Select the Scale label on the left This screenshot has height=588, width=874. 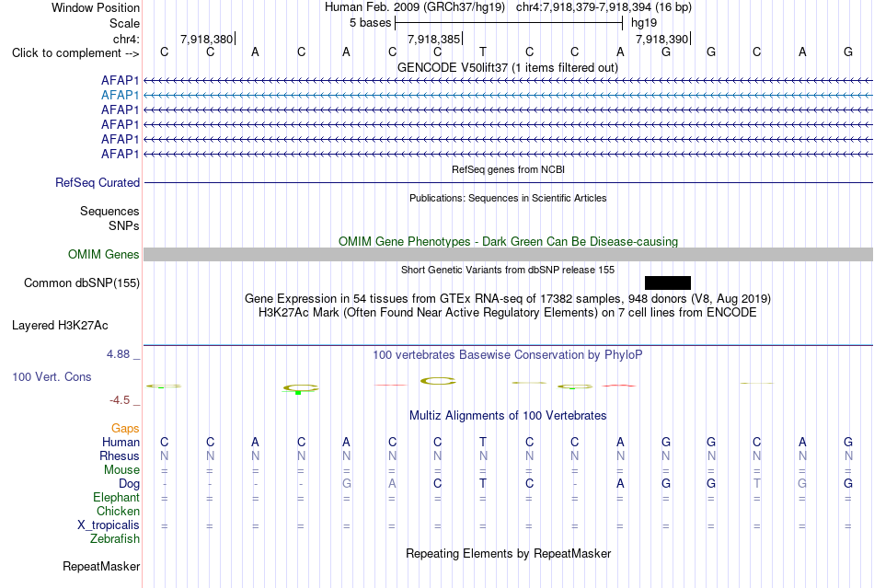click(124, 23)
